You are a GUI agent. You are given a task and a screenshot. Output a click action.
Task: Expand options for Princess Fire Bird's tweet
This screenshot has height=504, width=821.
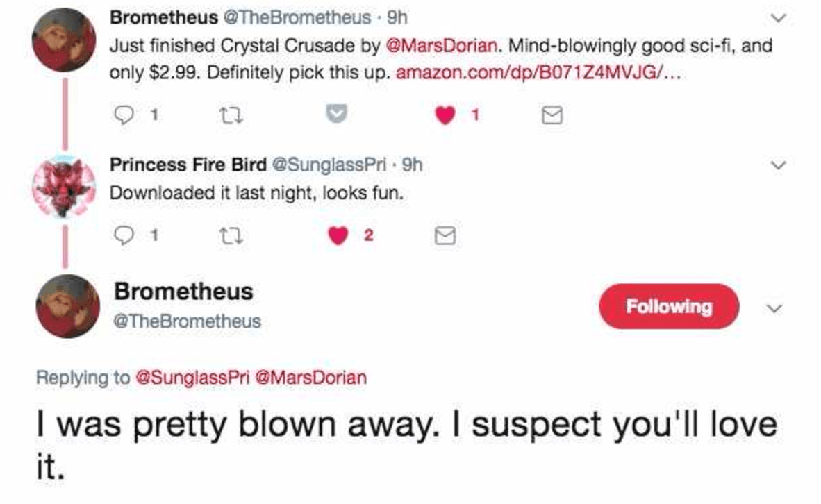click(780, 166)
